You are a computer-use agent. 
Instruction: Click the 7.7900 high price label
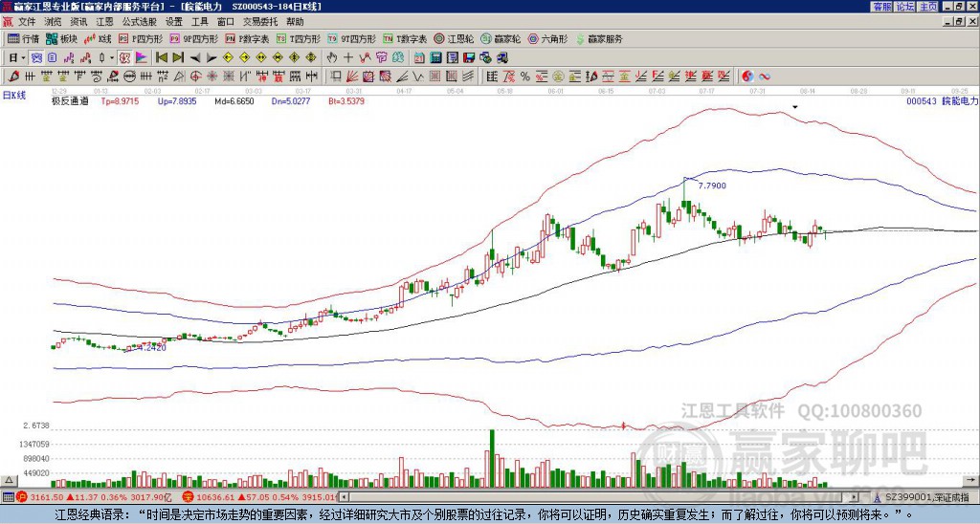pyautogui.click(x=712, y=186)
